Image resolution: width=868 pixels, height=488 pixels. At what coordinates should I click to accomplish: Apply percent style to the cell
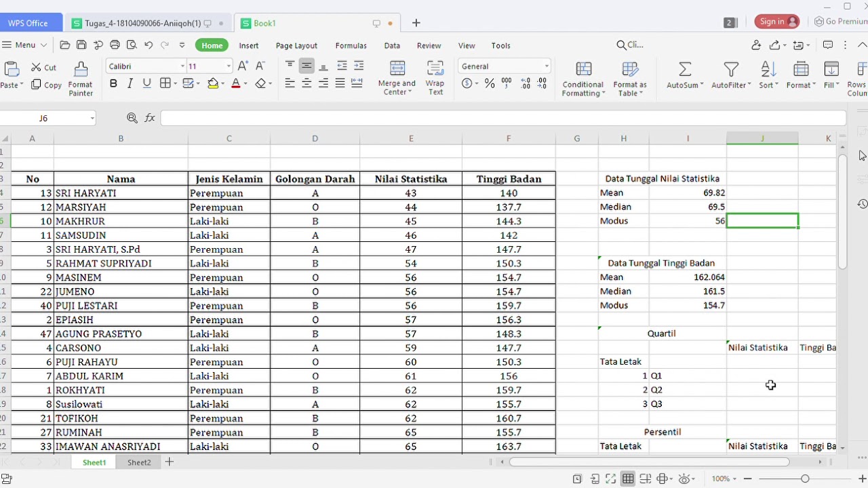point(490,83)
